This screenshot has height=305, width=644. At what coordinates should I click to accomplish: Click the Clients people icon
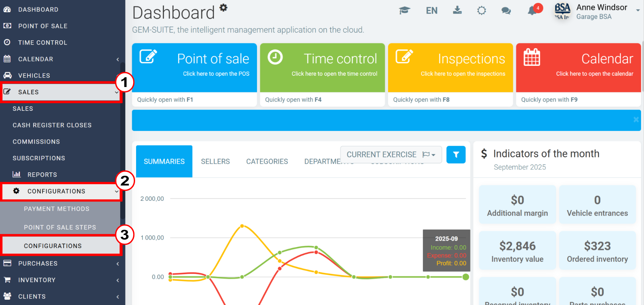(7, 296)
